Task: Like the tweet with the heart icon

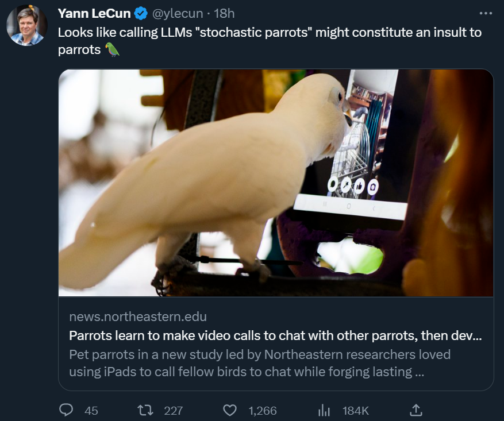Action: 230,411
